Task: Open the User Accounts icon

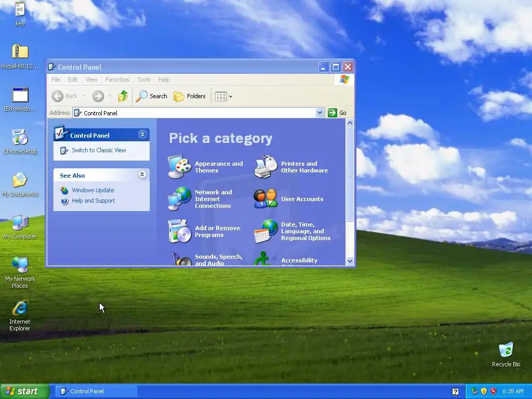Action: pyautogui.click(x=265, y=199)
